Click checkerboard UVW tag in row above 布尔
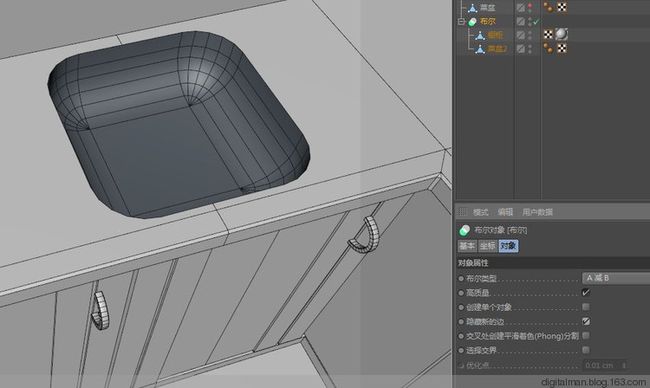 pos(562,7)
